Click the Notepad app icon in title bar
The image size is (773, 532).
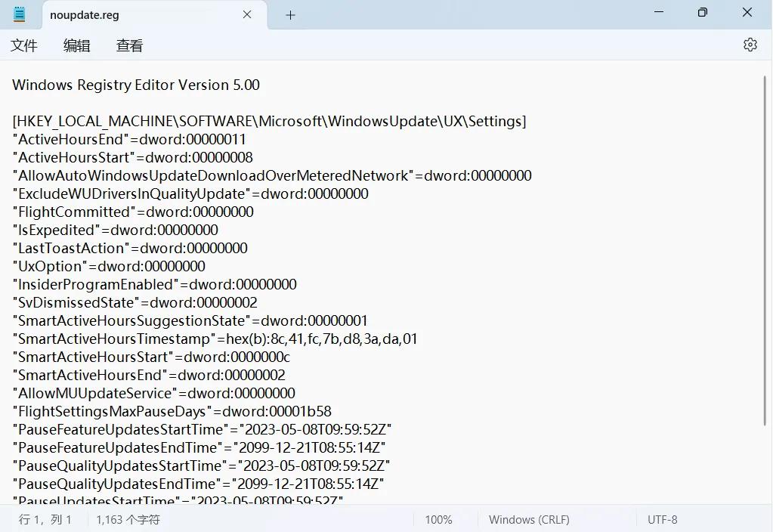(20, 14)
